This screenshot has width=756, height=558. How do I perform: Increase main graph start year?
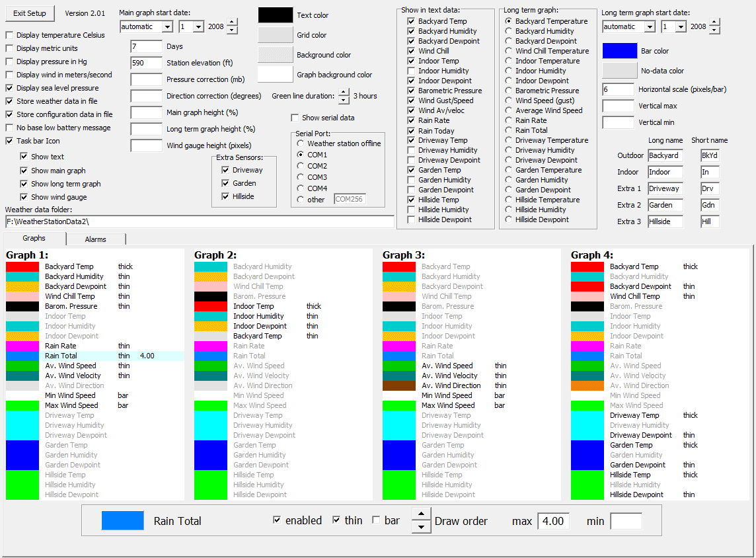(232, 22)
